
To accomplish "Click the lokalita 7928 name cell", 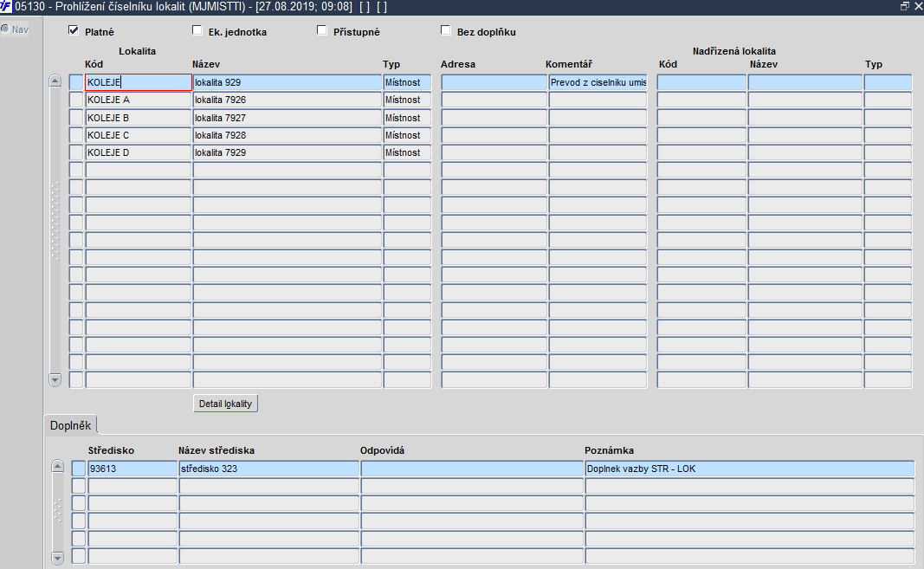I will pyautogui.click(x=288, y=135).
